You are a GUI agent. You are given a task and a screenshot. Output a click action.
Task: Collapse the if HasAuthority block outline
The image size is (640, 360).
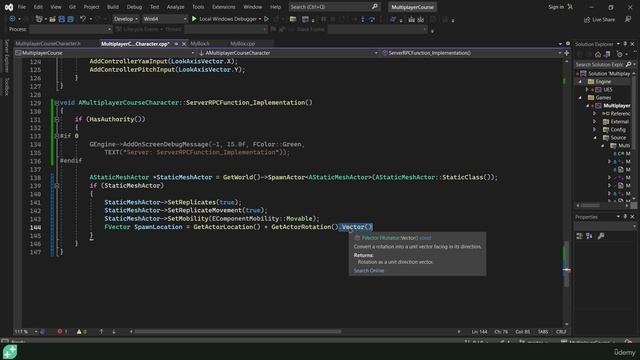tap(57, 119)
